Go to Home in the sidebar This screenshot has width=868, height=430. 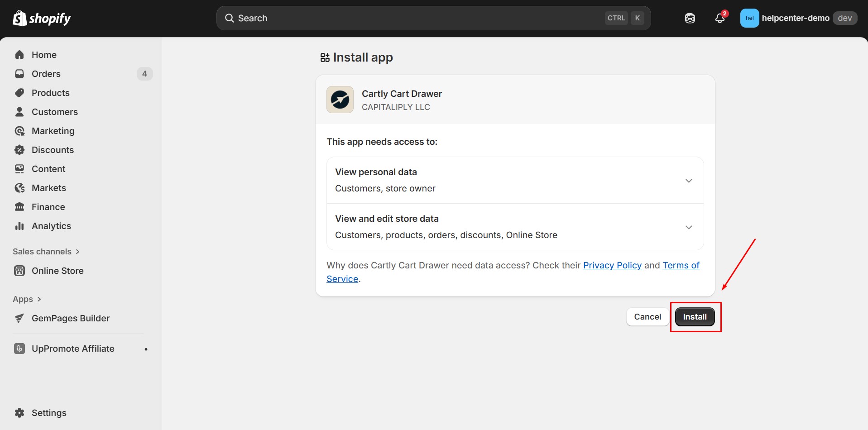tap(43, 54)
